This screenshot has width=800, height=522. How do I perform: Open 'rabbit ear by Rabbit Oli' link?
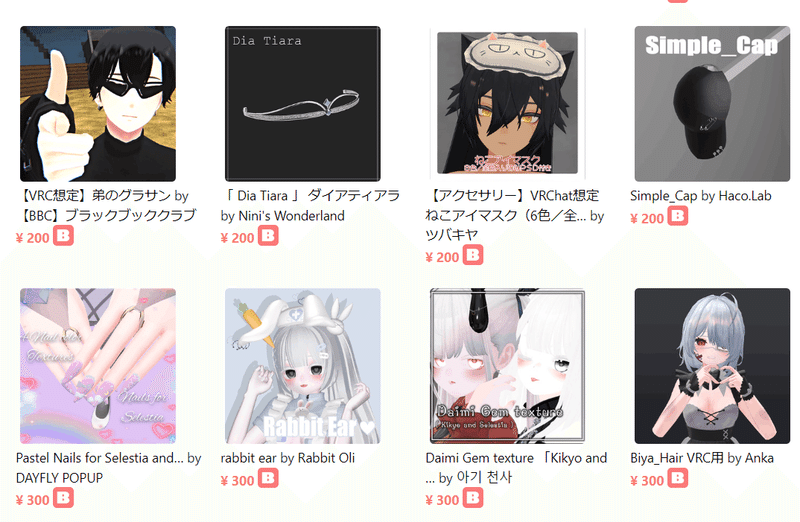point(288,458)
